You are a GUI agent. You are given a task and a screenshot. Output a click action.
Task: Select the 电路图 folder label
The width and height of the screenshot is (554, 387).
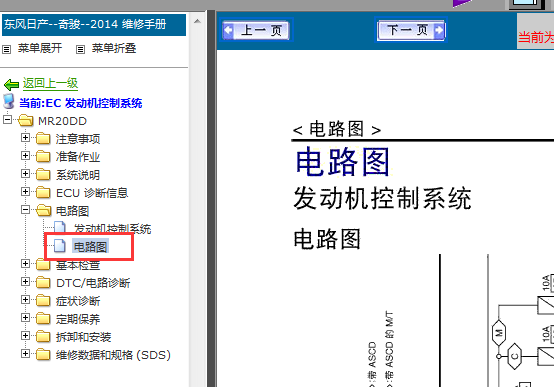click(72, 211)
